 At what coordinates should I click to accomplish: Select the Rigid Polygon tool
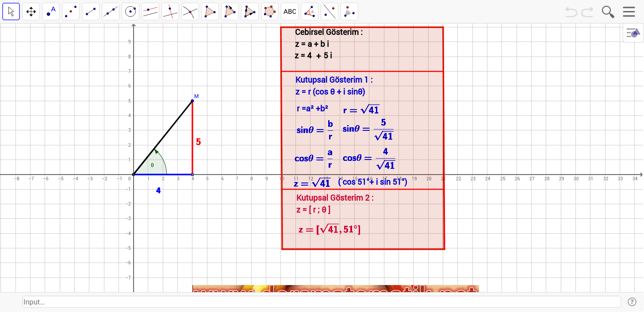point(230,11)
